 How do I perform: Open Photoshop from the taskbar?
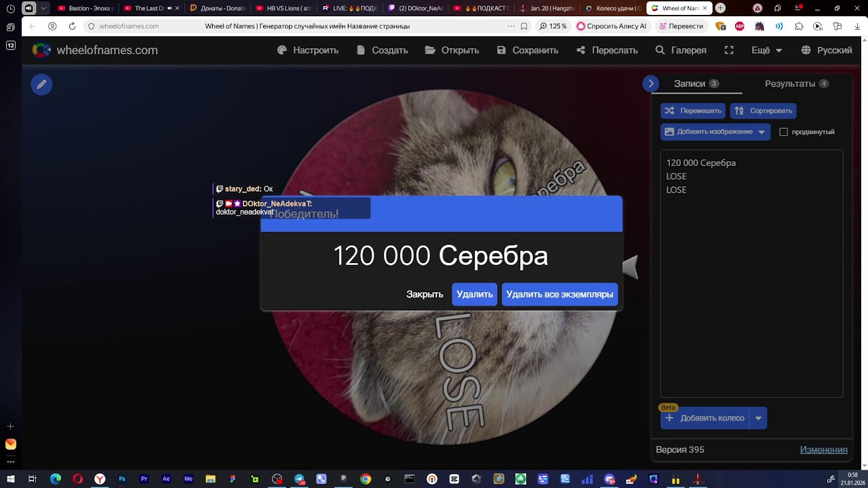click(122, 479)
